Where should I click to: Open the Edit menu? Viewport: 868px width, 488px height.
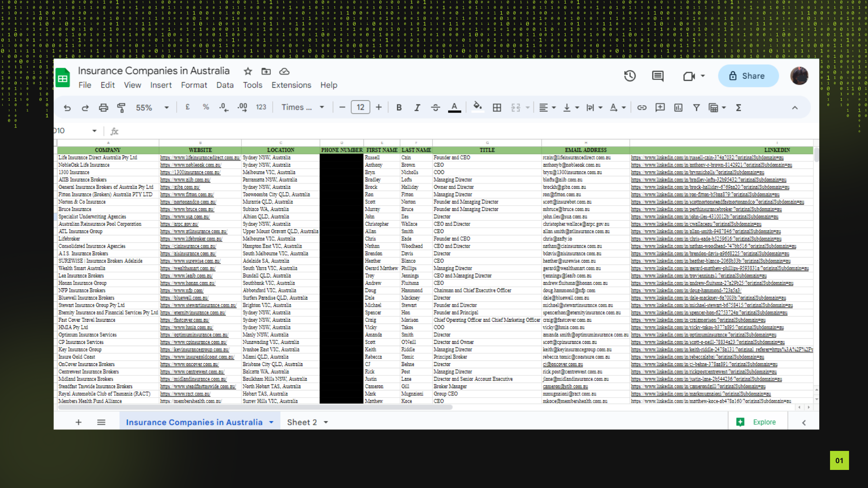[x=108, y=85]
